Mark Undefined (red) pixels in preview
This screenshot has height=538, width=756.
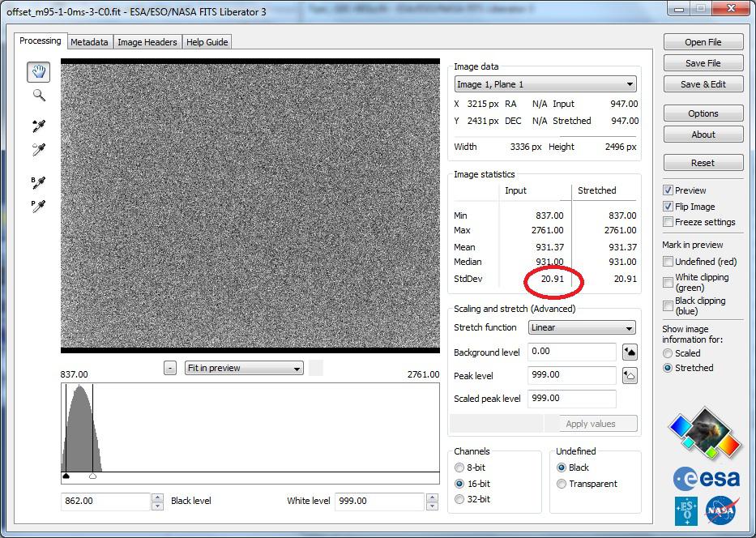click(668, 261)
